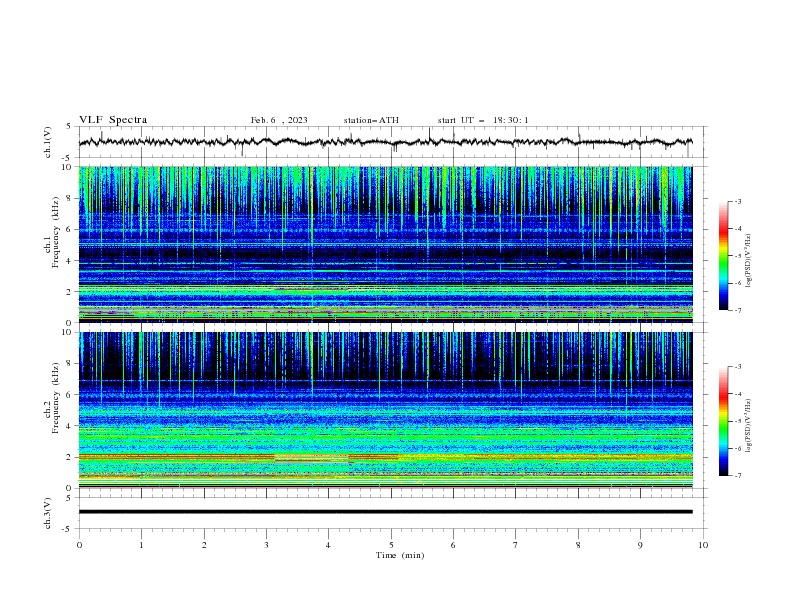Click the "VLF Spectra" title text

click(113, 120)
